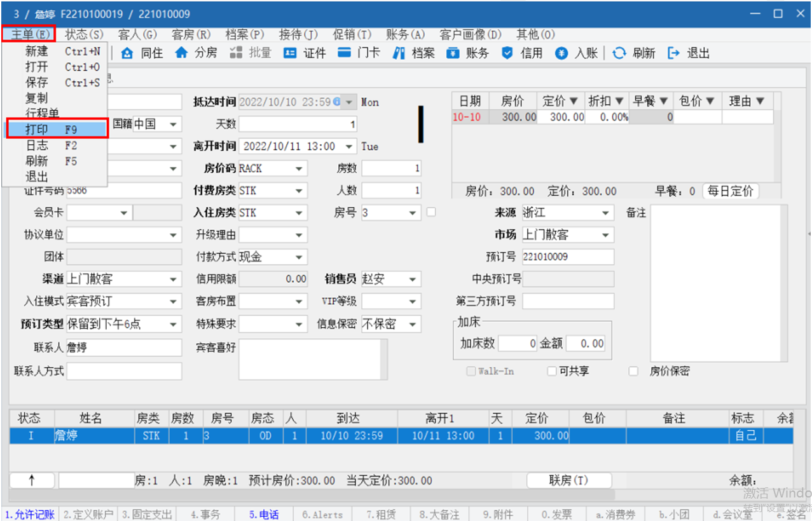Click the 姓名 column header

94,418
